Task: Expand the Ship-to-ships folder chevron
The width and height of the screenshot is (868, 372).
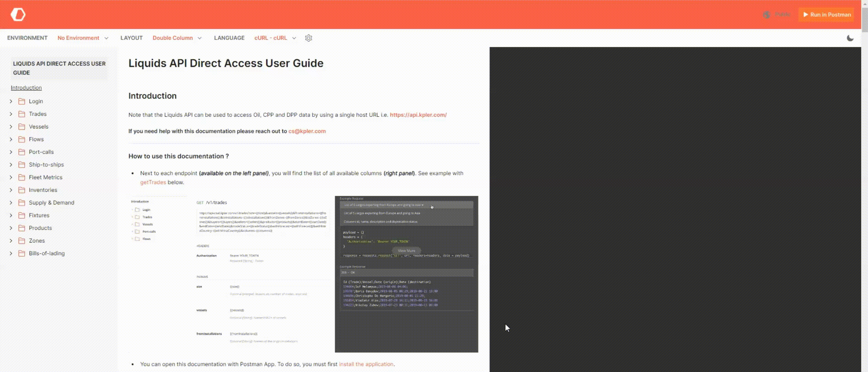Action: point(11,165)
